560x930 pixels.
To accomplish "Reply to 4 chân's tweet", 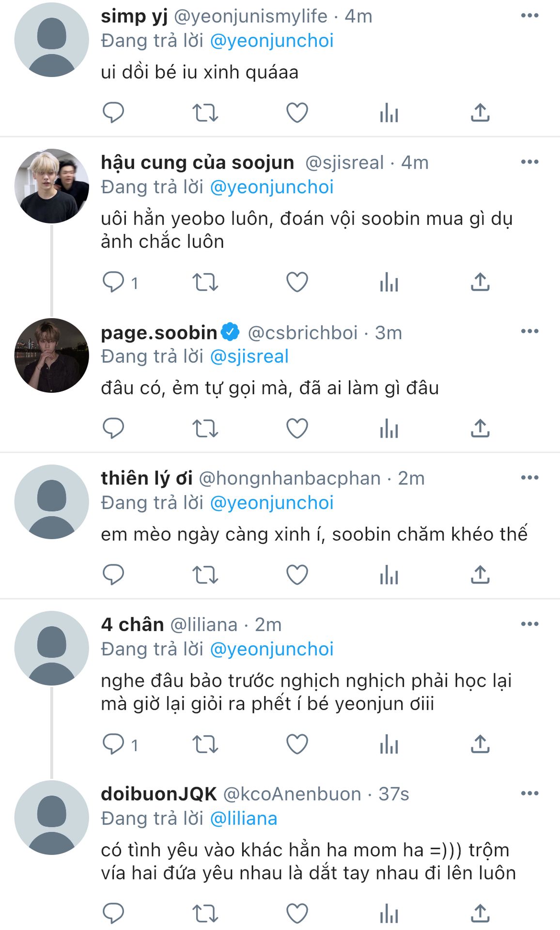I will [114, 744].
